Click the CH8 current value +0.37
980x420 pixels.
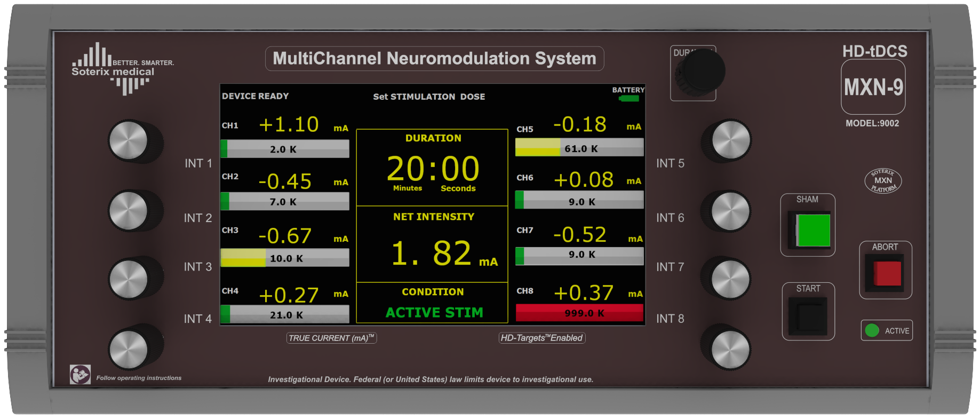point(584,293)
